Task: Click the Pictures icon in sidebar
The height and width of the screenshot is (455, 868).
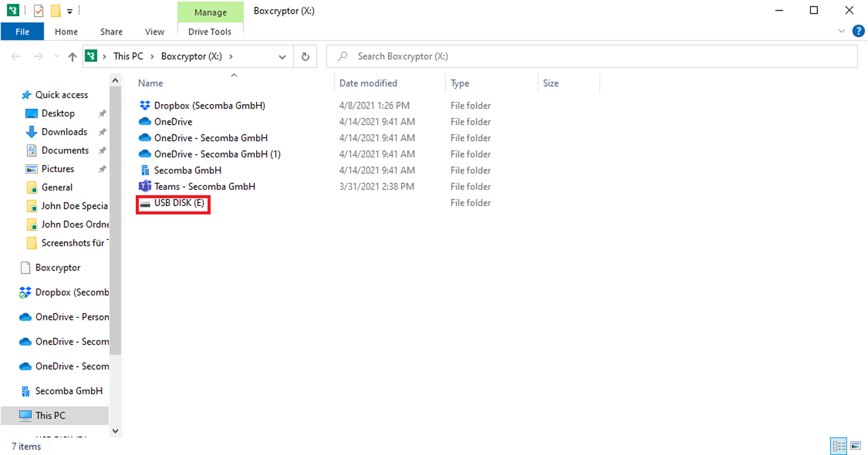Action: point(31,169)
